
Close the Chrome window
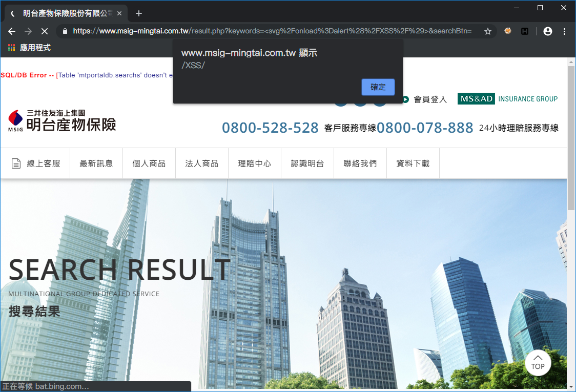tap(564, 8)
